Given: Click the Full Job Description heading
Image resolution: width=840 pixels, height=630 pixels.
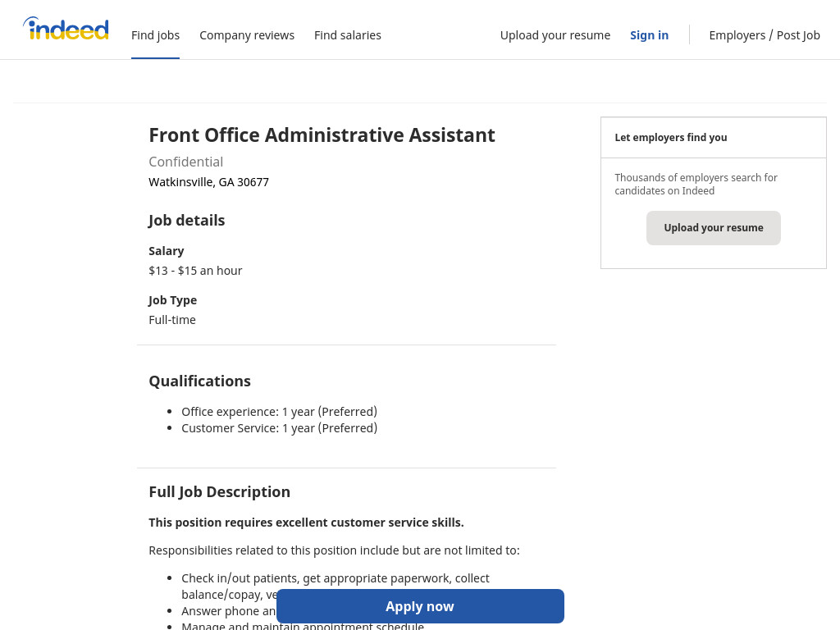Looking at the screenshot, I should pyautogui.click(x=220, y=492).
